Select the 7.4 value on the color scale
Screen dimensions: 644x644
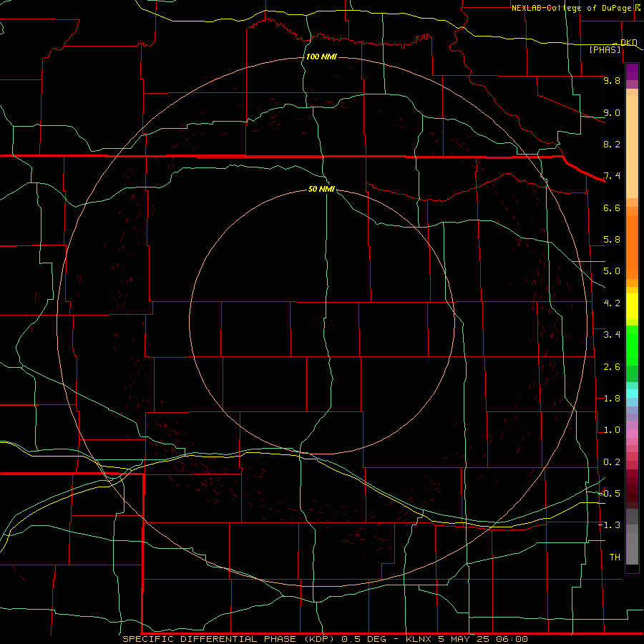[612, 176]
